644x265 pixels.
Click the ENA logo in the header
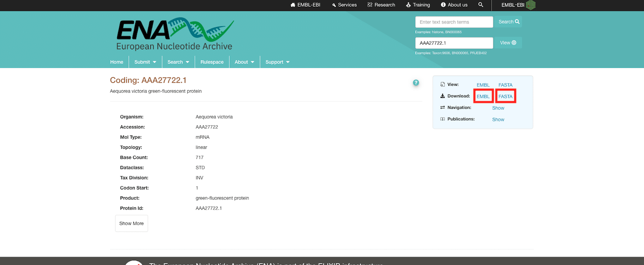(x=175, y=35)
